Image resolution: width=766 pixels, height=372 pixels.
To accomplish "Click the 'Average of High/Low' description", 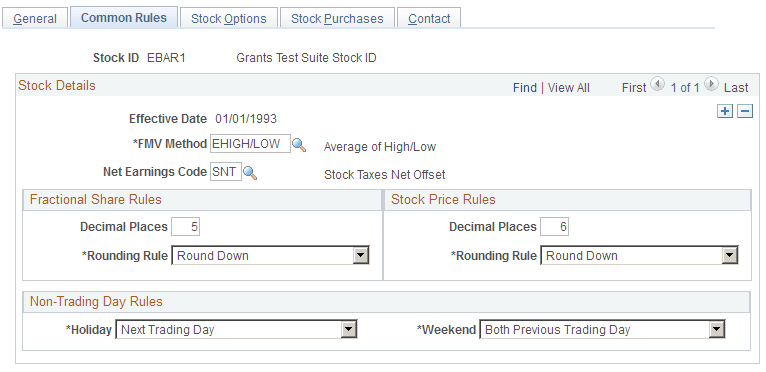I will [x=380, y=147].
